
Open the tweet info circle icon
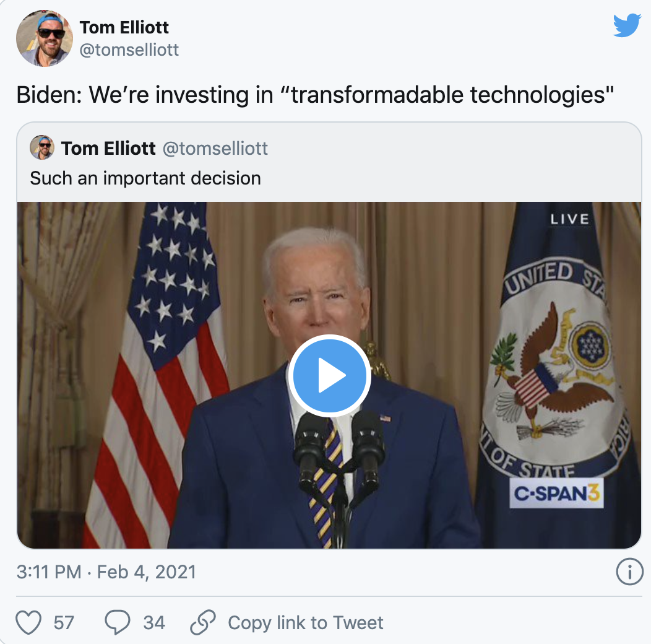pos(629,572)
